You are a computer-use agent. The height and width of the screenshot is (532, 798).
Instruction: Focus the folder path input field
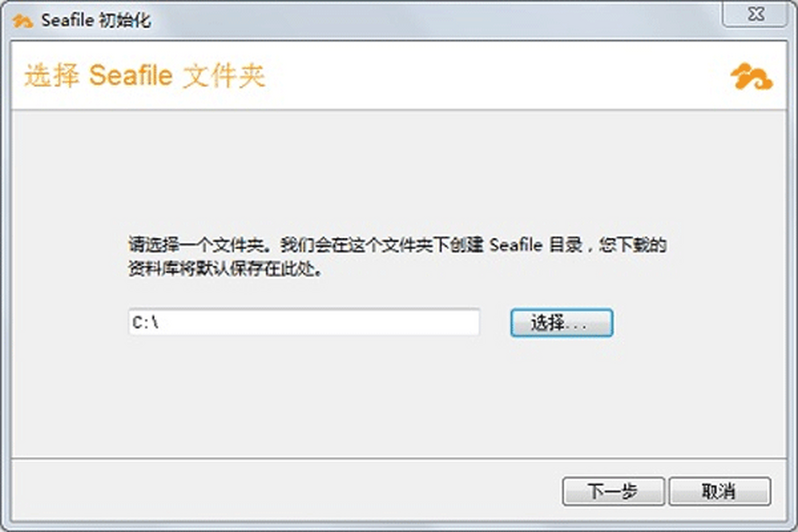click(304, 323)
